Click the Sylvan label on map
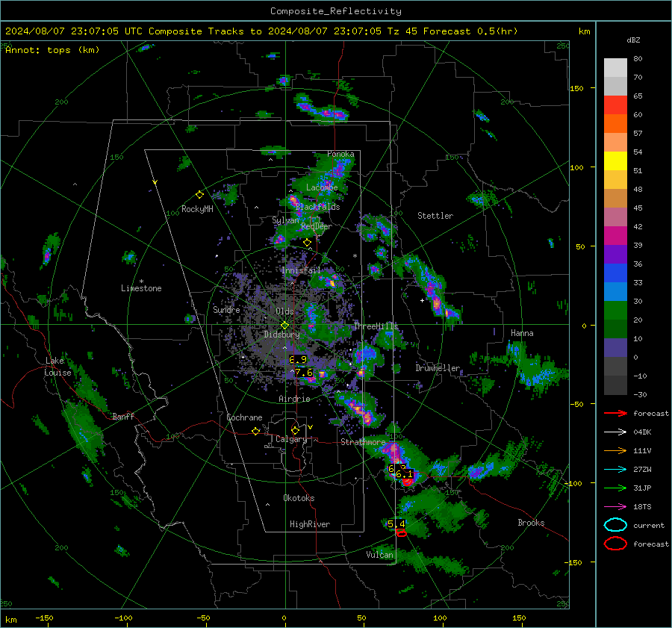Screen dimensions: 672x628 tap(285, 220)
